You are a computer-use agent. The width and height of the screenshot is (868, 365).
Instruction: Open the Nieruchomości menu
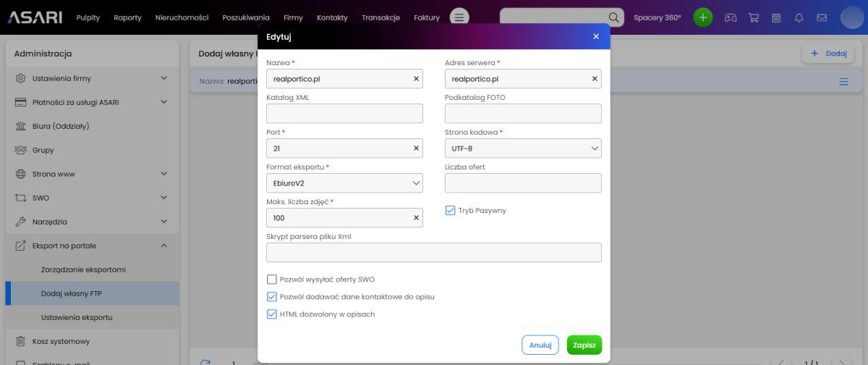coord(182,17)
